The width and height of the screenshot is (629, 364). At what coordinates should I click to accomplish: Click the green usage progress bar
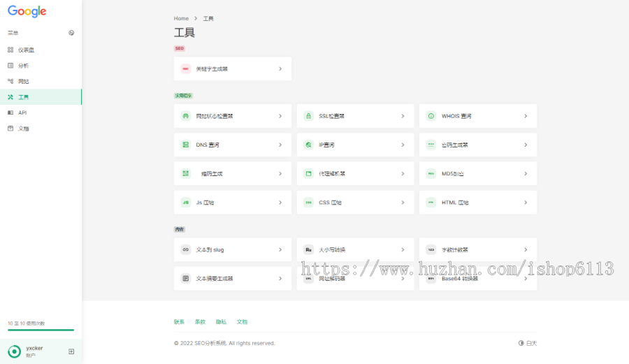tap(41, 330)
